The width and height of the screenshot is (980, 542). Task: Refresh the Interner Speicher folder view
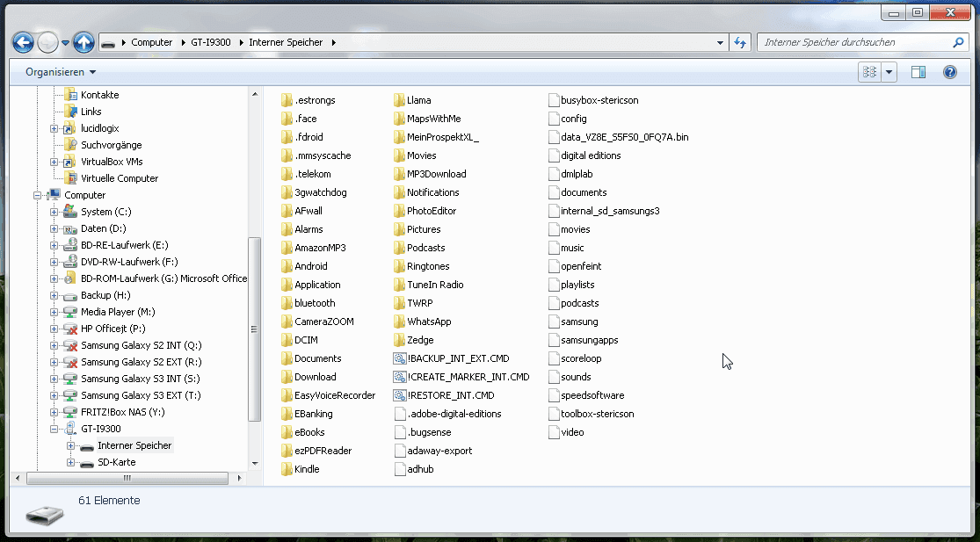(740, 42)
